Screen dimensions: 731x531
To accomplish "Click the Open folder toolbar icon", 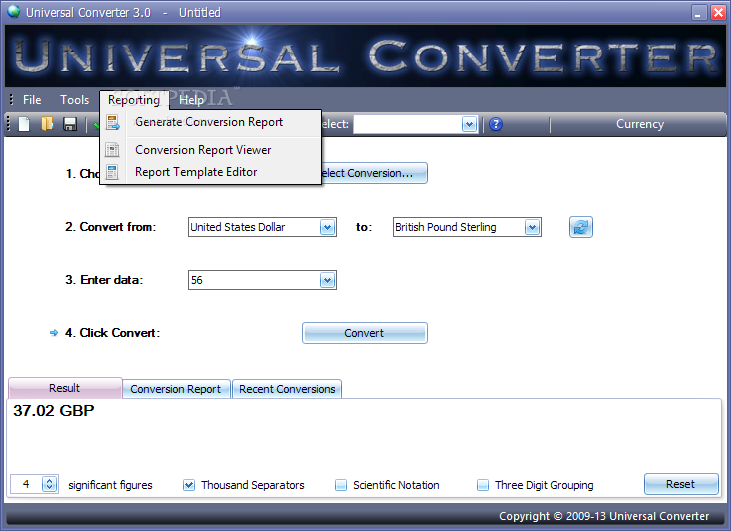I will coord(47,124).
